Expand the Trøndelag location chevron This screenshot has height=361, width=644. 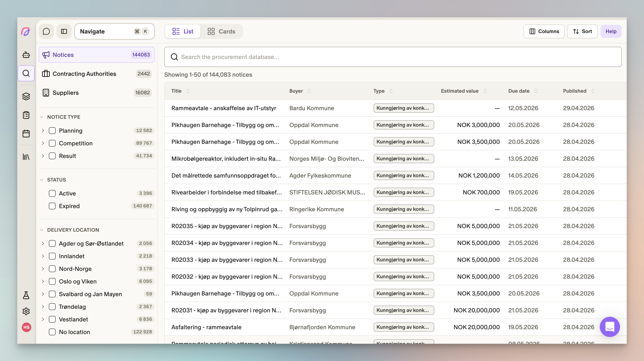43,306
